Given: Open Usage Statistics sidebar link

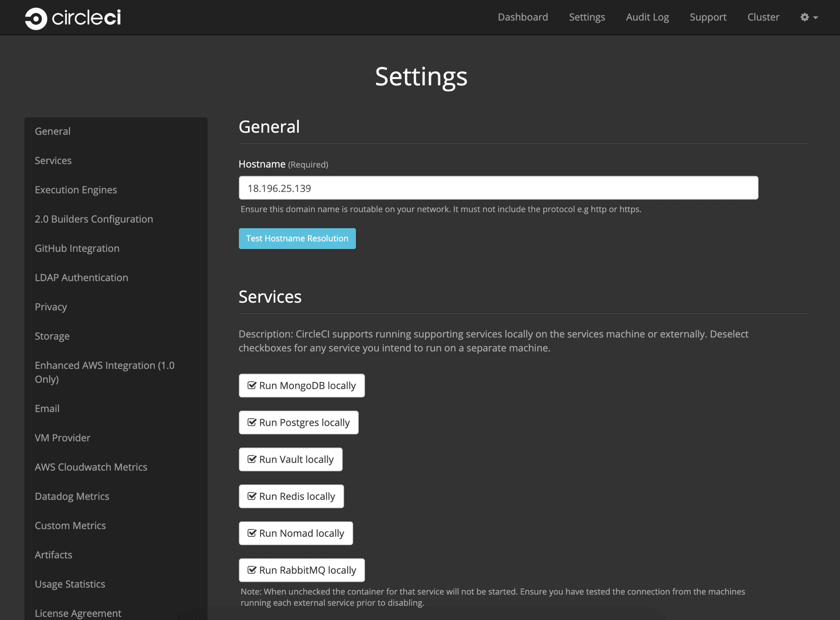Looking at the screenshot, I should [x=70, y=585].
